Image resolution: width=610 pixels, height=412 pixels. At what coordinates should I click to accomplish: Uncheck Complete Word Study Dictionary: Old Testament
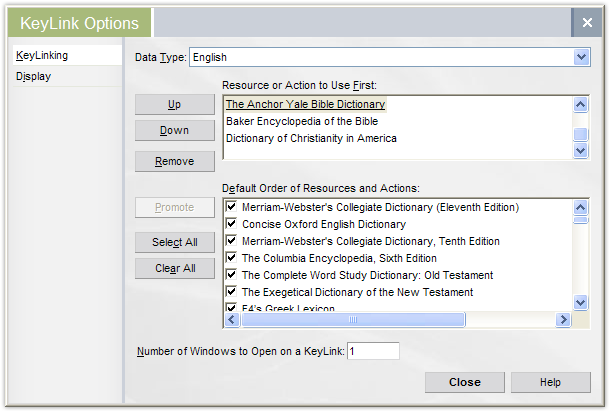coord(231,274)
